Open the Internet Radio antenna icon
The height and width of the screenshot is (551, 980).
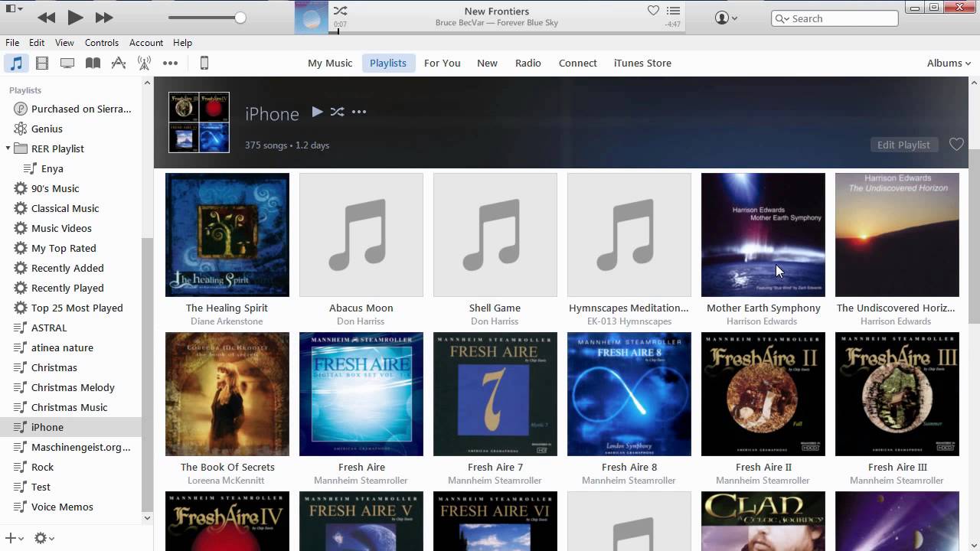144,64
